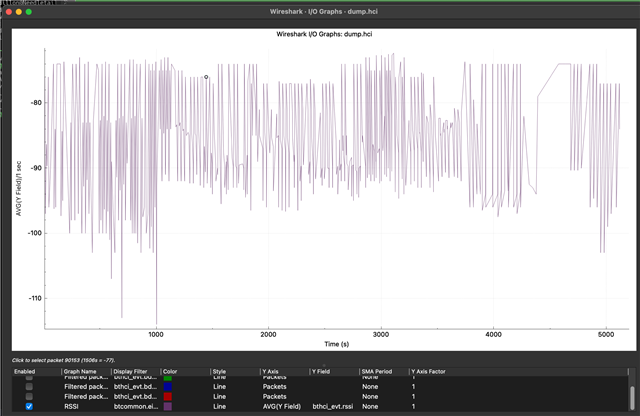This screenshot has width=640, height=416.
Task: Select display filter in red swatch row
Action: pos(135,396)
